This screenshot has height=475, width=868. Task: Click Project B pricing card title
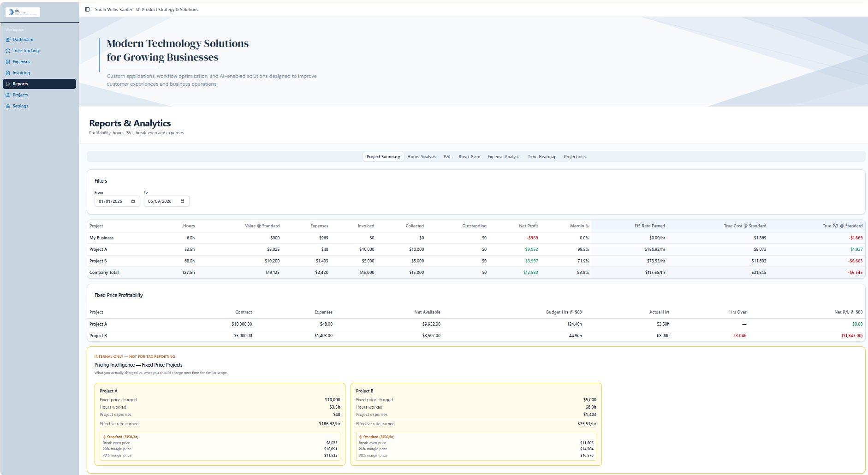tap(364, 391)
